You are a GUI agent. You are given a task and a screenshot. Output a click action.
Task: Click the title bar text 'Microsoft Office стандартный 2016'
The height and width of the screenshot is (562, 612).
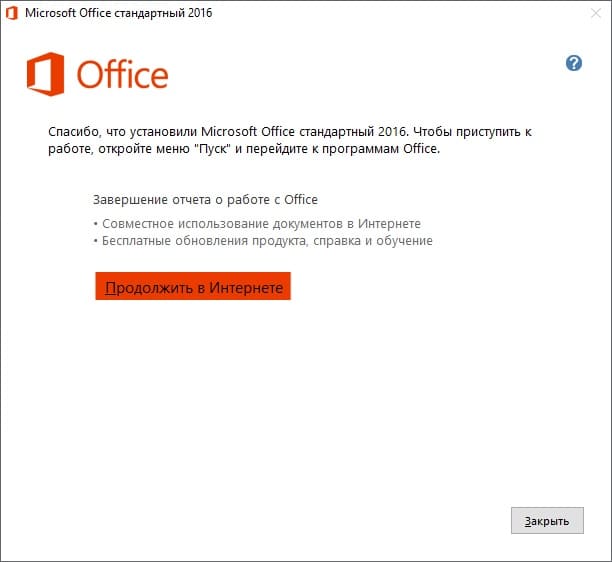(x=119, y=13)
